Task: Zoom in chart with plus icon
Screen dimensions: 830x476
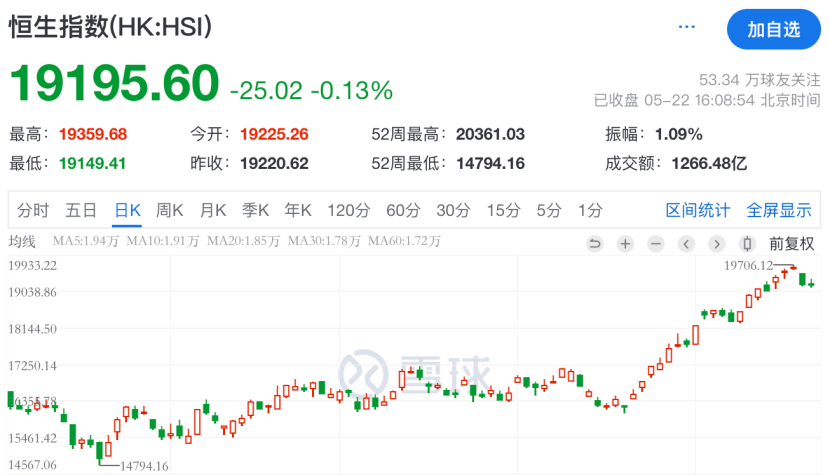Action: (625, 244)
